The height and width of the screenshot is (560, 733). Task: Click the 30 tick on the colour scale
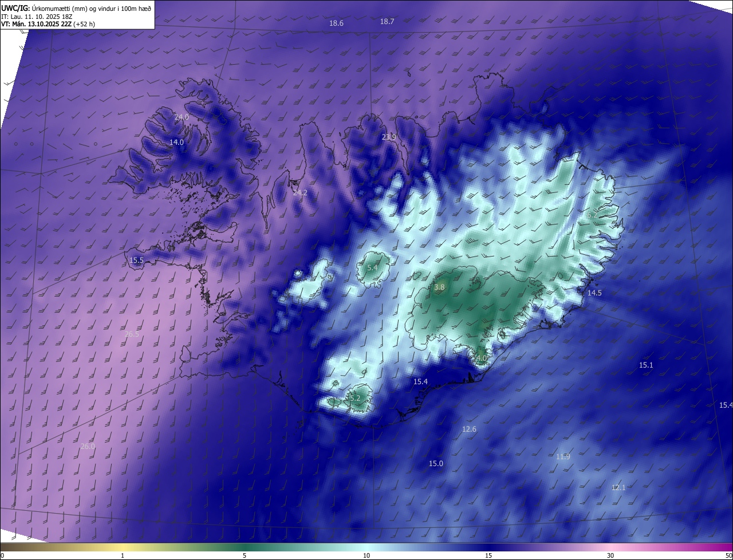pyautogui.click(x=610, y=555)
